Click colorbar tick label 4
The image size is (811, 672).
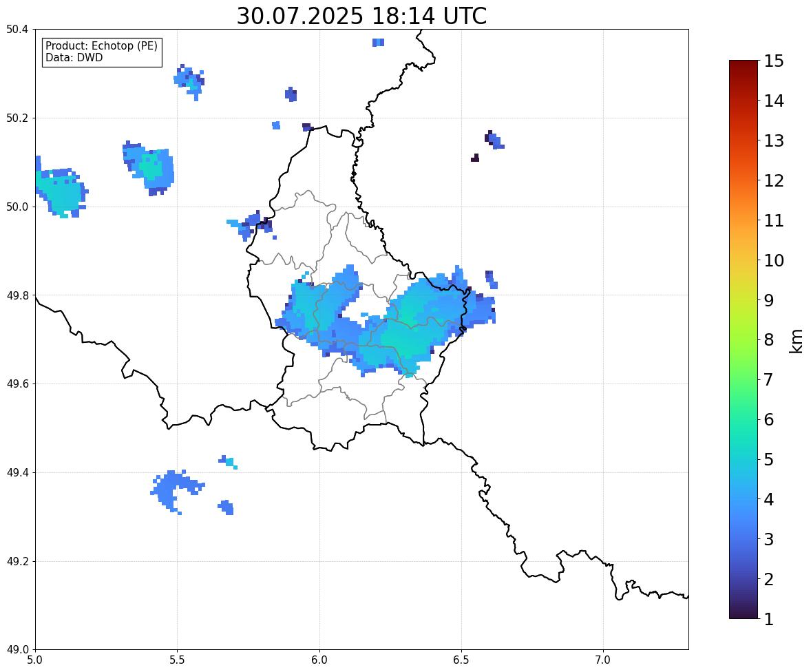click(769, 499)
